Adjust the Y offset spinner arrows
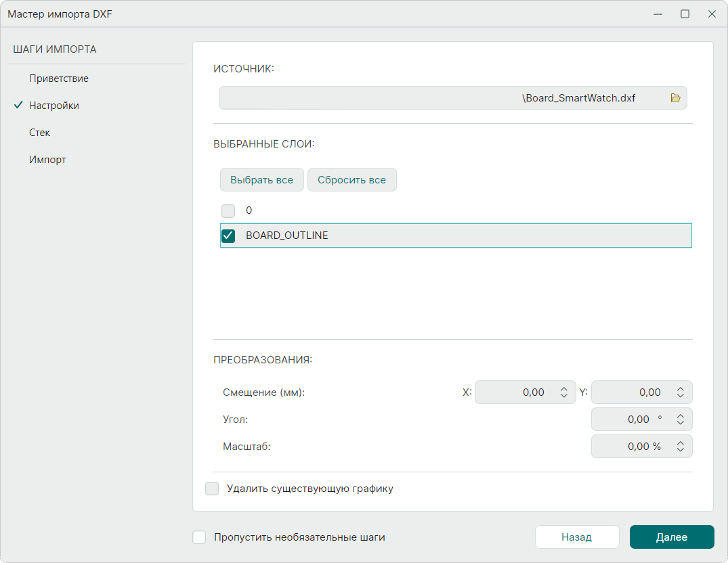 tap(680, 392)
